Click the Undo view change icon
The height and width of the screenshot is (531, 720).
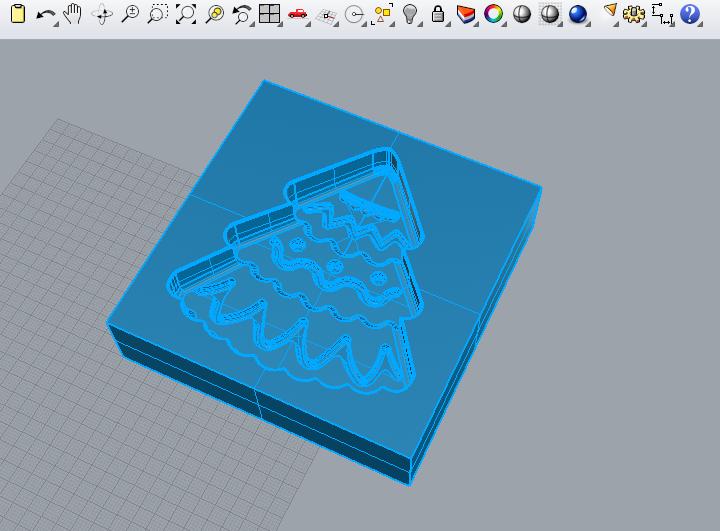coord(242,14)
